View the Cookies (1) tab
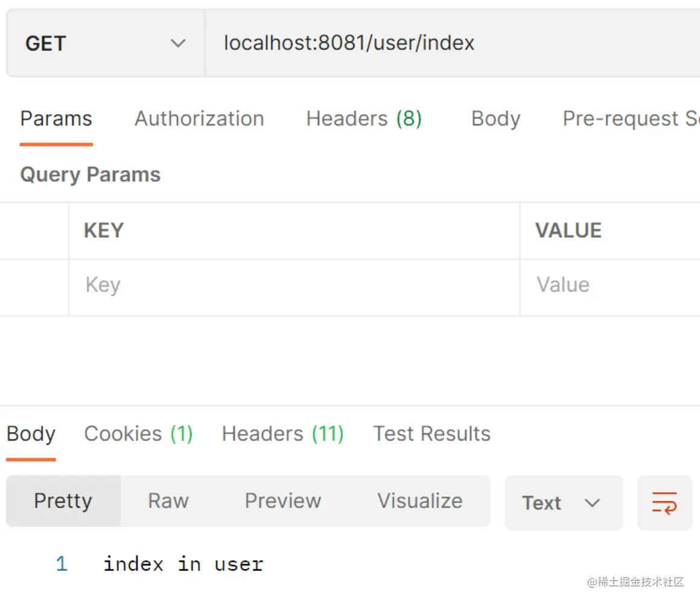This screenshot has height=604, width=700. click(x=138, y=434)
